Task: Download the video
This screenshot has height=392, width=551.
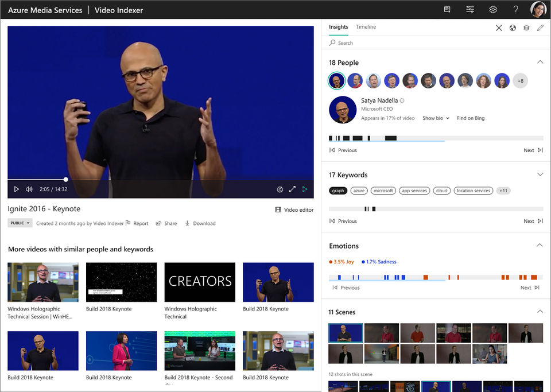Action: pos(200,223)
